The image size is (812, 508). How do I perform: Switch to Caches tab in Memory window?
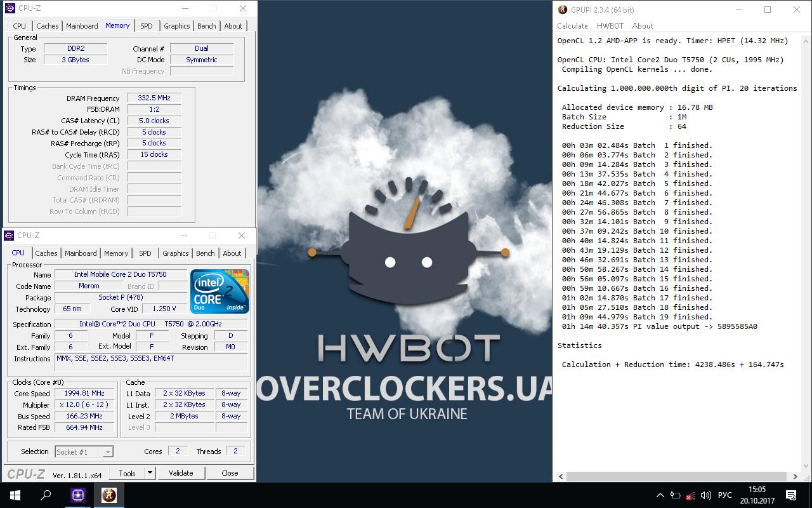click(48, 26)
